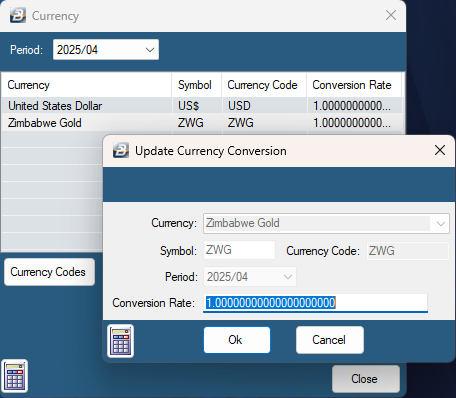
Task: Select the Zimbabwe Gold row
Action: pos(202,123)
